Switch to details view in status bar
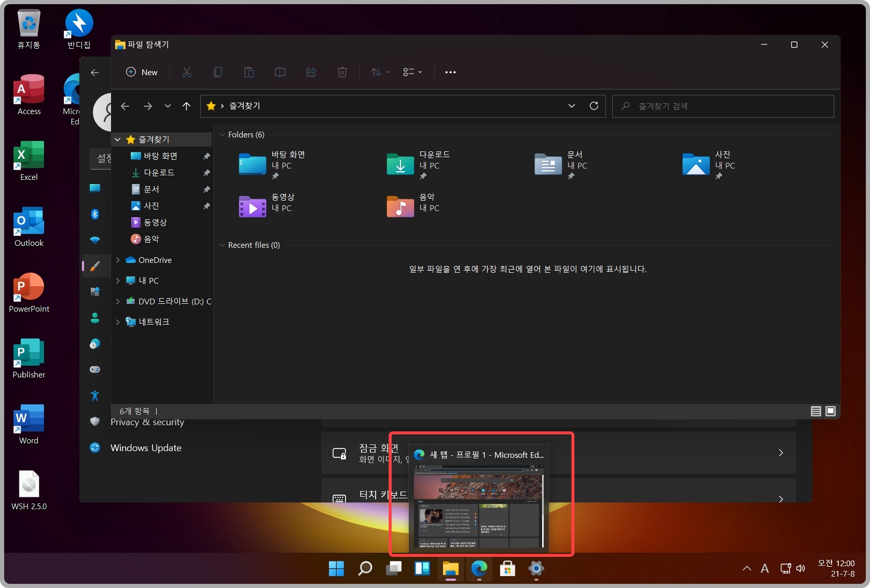This screenshot has width=870, height=588. [816, 411]
